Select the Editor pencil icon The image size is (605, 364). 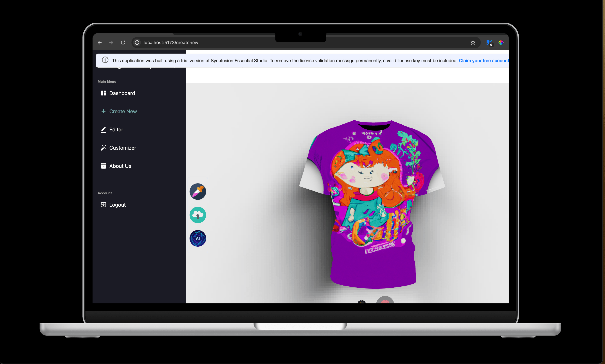pos(103,129)
